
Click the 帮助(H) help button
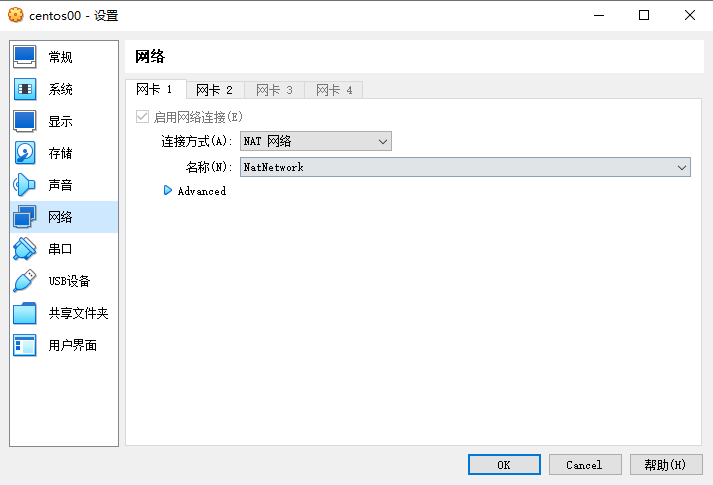(665, 465)
